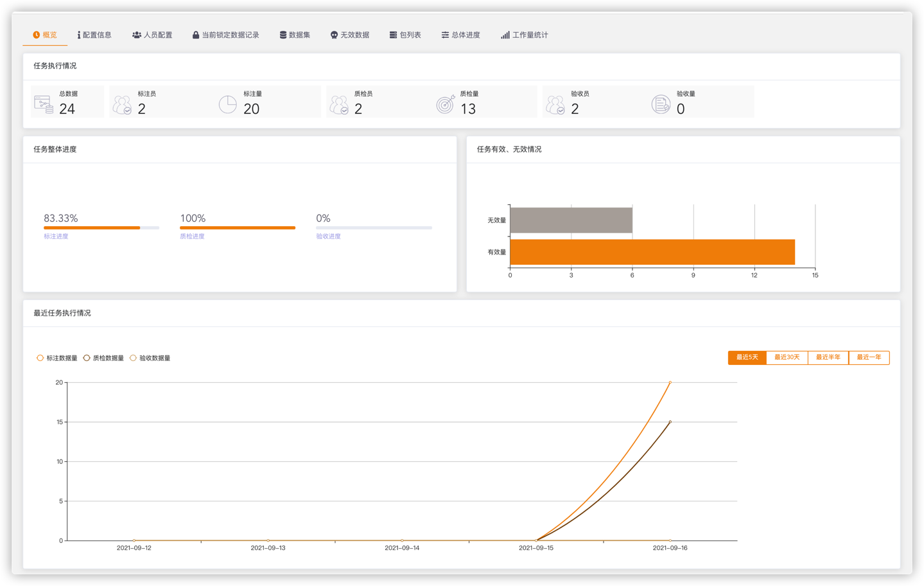Viewport: 924px width, 586px height.
Task: Select the 最近30天 time range
Action: 787,357
